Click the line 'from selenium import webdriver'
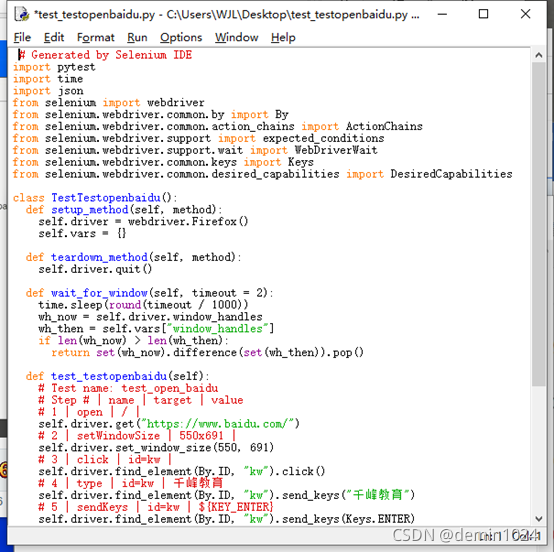554x552 pixels. 108,103
